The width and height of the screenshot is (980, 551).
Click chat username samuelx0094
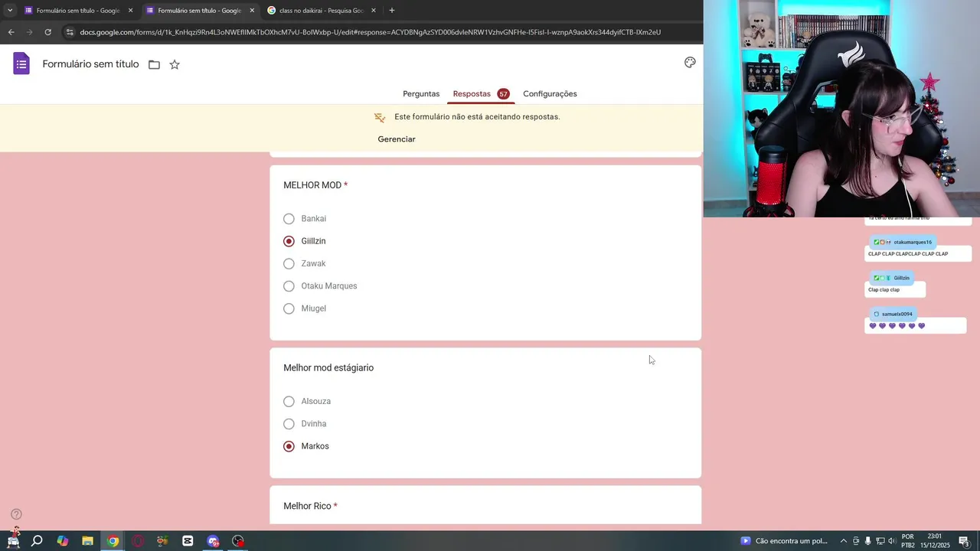pos(897,314)
